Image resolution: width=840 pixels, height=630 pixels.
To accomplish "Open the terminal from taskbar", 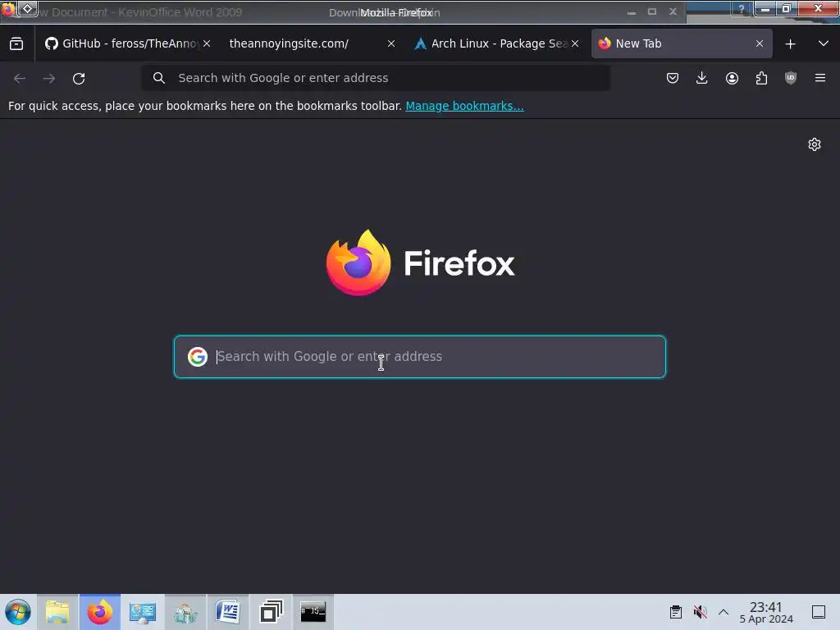I will click(313, 612).
